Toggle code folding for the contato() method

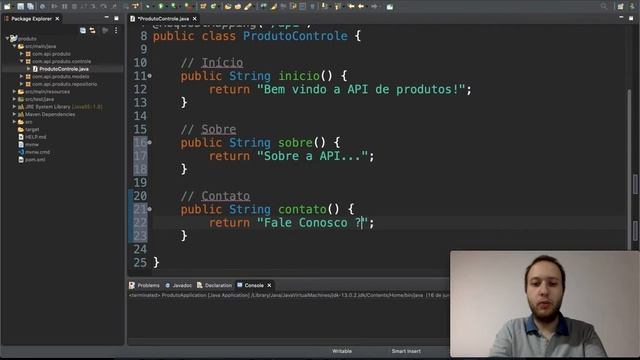click(x=150, y=209)
